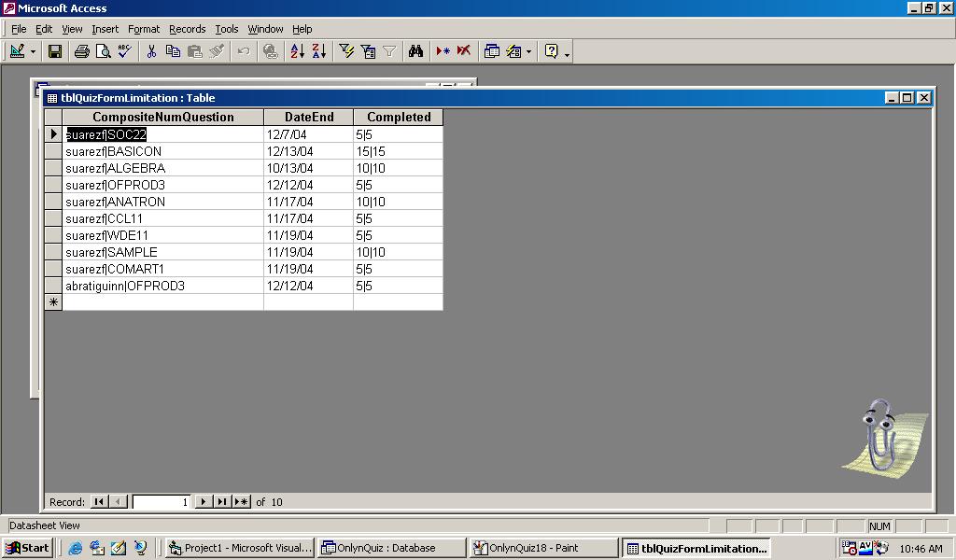Viewport: 956px width, 560px height.
Task: Click the Design View toolbar icon
Action: click(x=18, y=51)
